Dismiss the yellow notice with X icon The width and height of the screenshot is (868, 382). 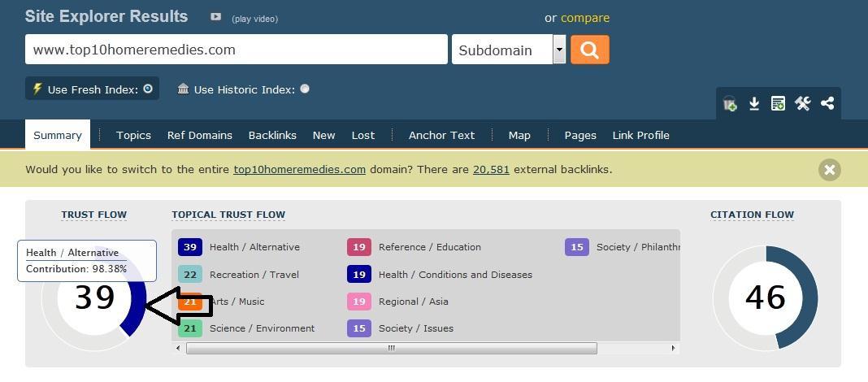[829, 169]
